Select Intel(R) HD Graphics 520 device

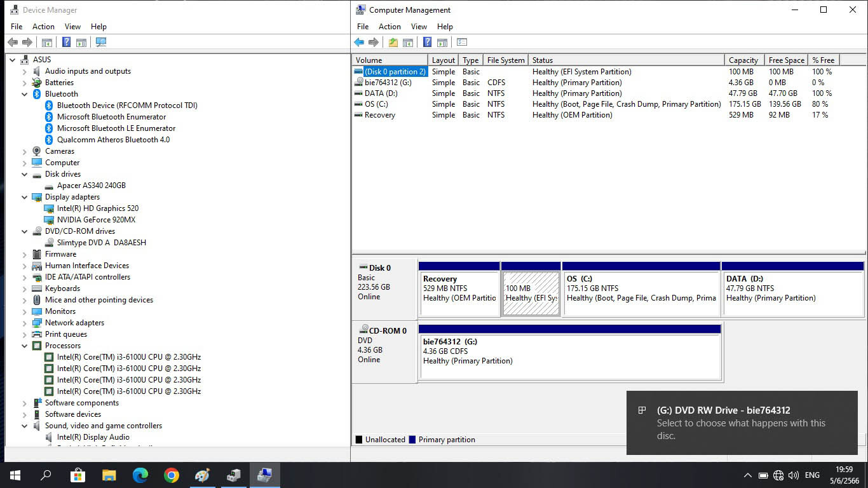pyautogui.click(x=98, y=208)
